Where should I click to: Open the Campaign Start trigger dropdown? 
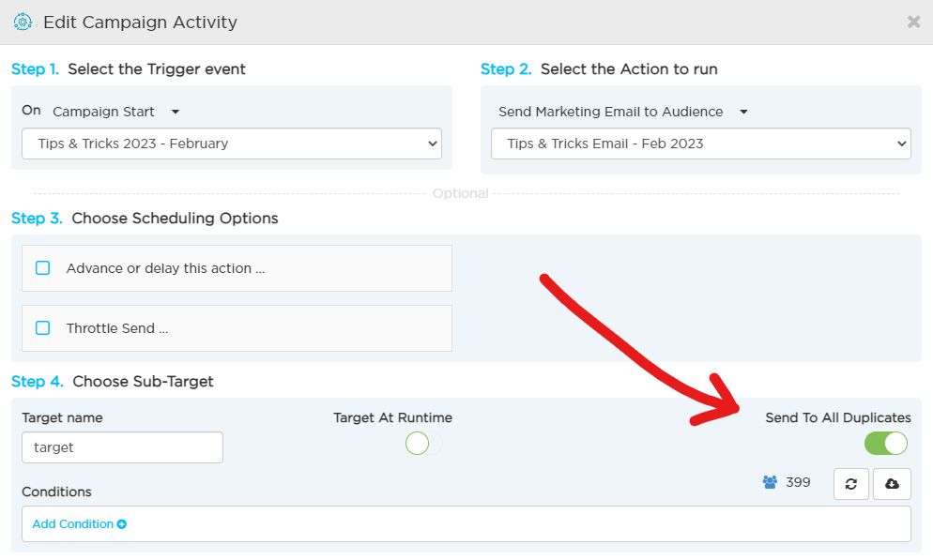point(116,112)
